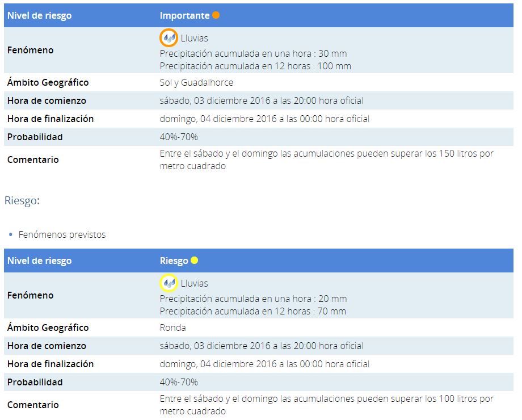522x420 pixels.
Task: Click the yellow-ringed rain icon
Action: (x=168, y=283)
